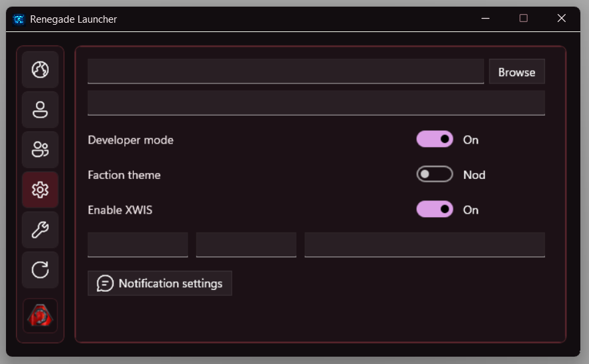Open the single user profile page
This screenshot has height=364, width=589.
click(40, 110)
